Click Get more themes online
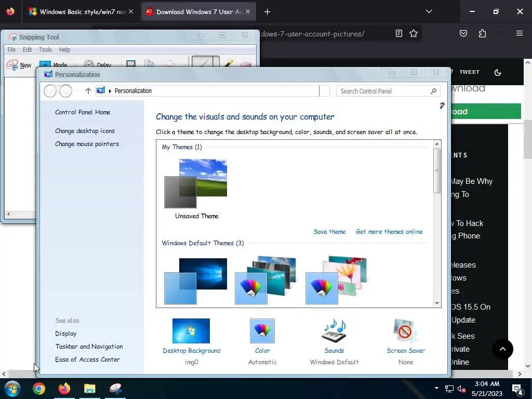Screen dimensions: 532x399 [x=389, y=232]
